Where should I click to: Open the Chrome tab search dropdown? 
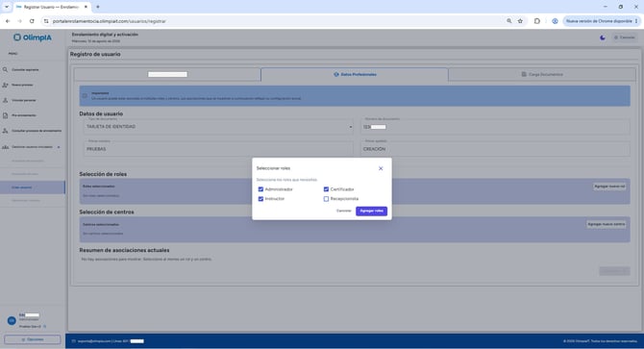[7, 7]
